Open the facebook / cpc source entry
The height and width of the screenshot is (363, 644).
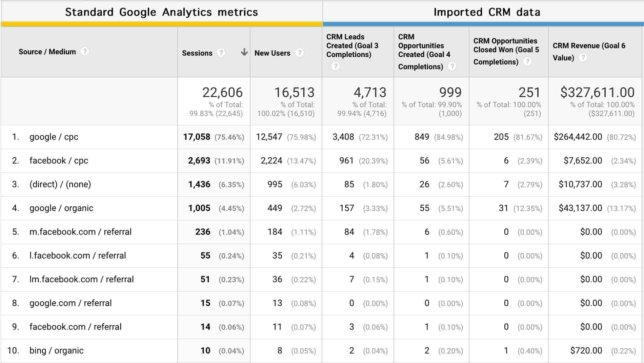point(58,160)
